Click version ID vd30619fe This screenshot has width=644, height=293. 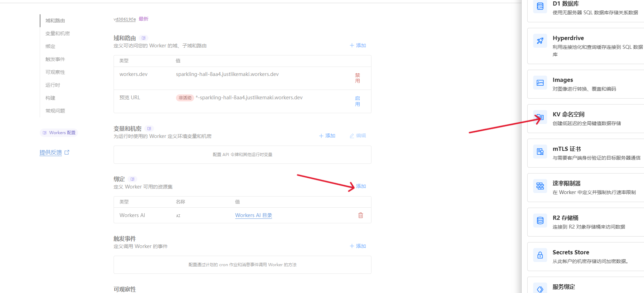[x=125, y=19]
